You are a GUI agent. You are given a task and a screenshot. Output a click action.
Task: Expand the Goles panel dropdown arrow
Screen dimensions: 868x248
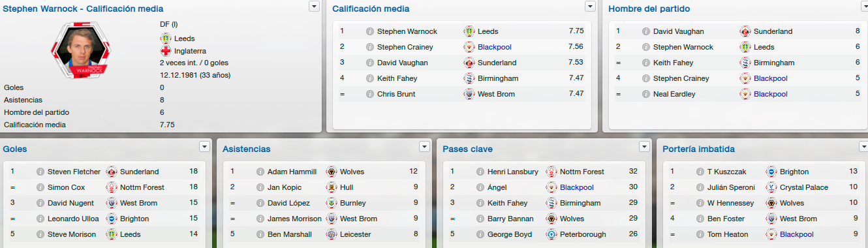(x=205, y=146)
